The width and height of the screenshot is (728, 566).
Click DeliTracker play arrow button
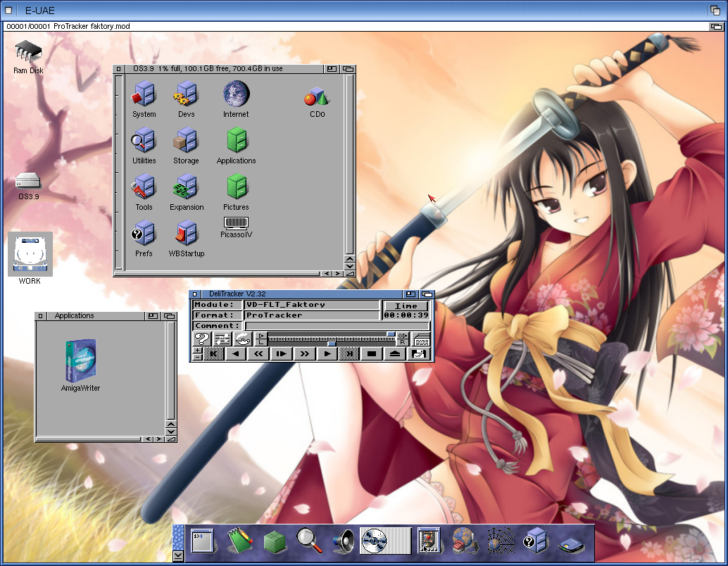327,354
